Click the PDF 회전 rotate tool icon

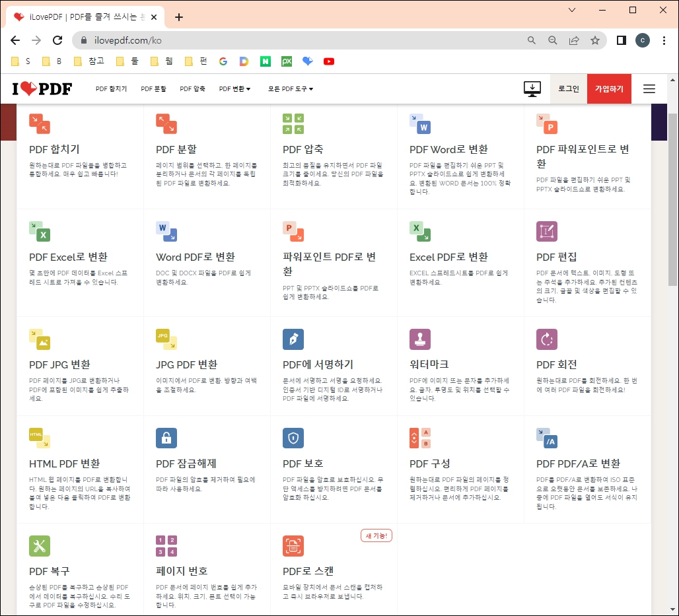coord(547,339)
